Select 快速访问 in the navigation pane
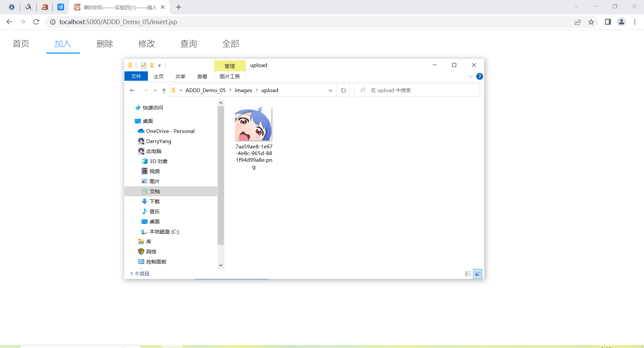Viewport: 644px width, 348px height. (153, 108)
